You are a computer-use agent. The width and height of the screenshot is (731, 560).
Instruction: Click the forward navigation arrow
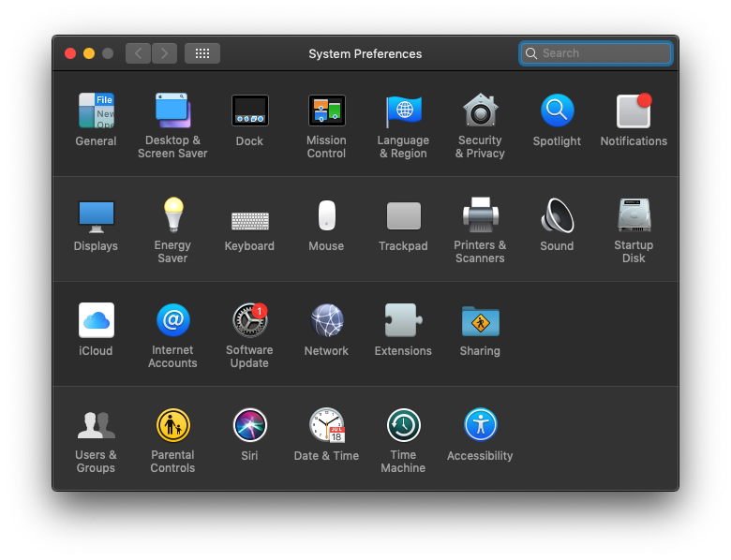coord(164,53)
